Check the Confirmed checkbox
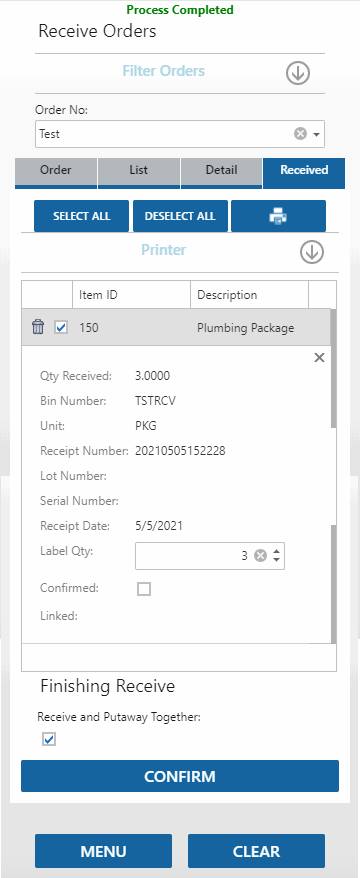Screen dimensions: 360x878 coord(144,589)
